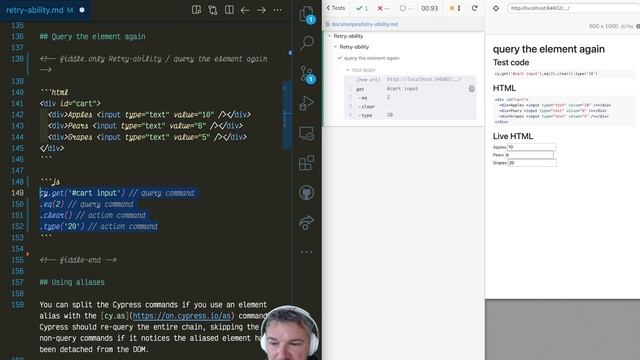Image resolution: width=640 pixels, height=360 pixels.
Task: Click the Apples input in Live HTML
Action: click(531, 147)
